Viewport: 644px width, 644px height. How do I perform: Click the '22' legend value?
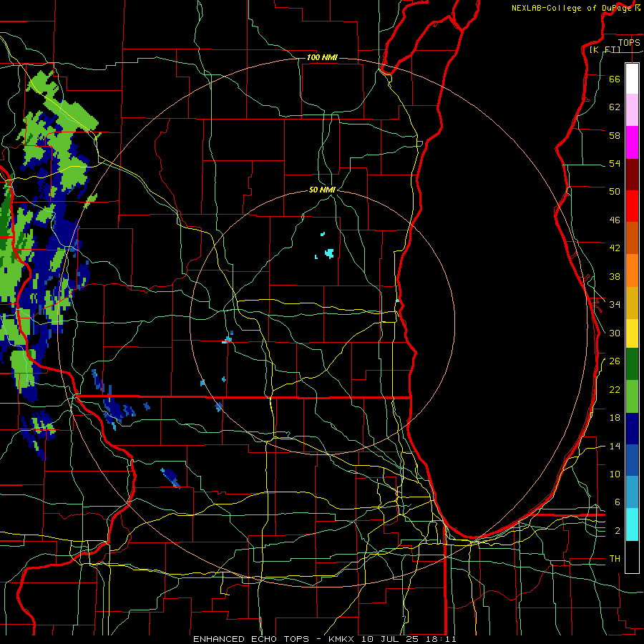[x=615, y=389]
